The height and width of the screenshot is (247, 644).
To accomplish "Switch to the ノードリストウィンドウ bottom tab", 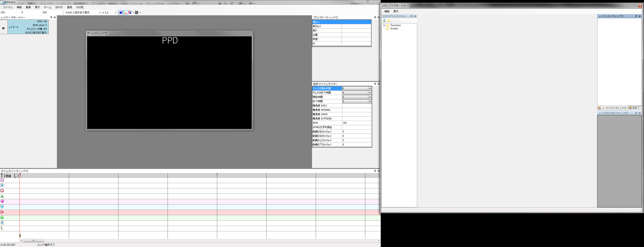I will tap(612, 108).
